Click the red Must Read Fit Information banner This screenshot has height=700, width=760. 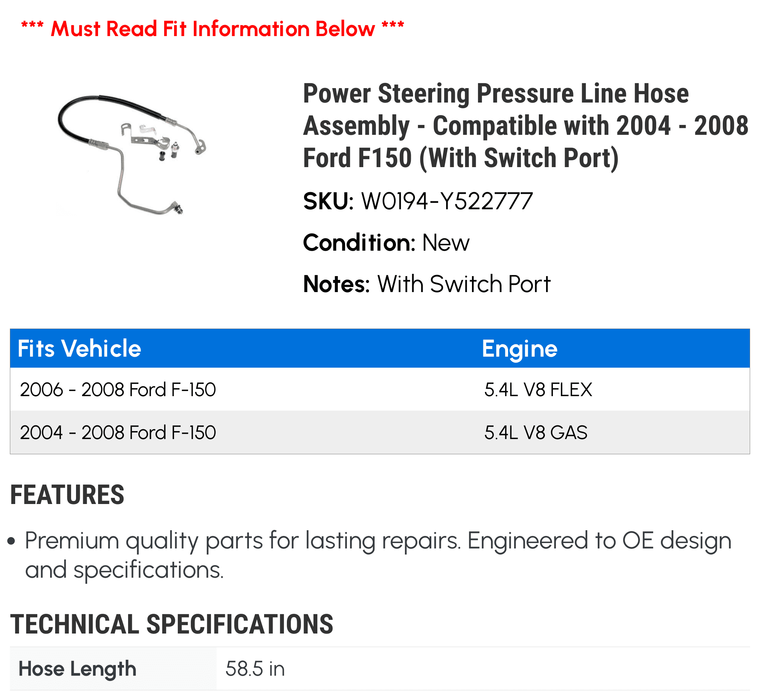pos(212,29)
